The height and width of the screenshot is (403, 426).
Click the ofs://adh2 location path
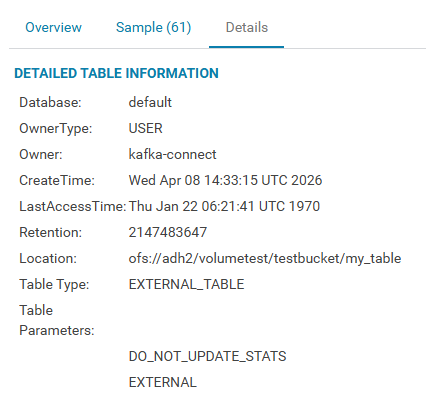point(265,258)
